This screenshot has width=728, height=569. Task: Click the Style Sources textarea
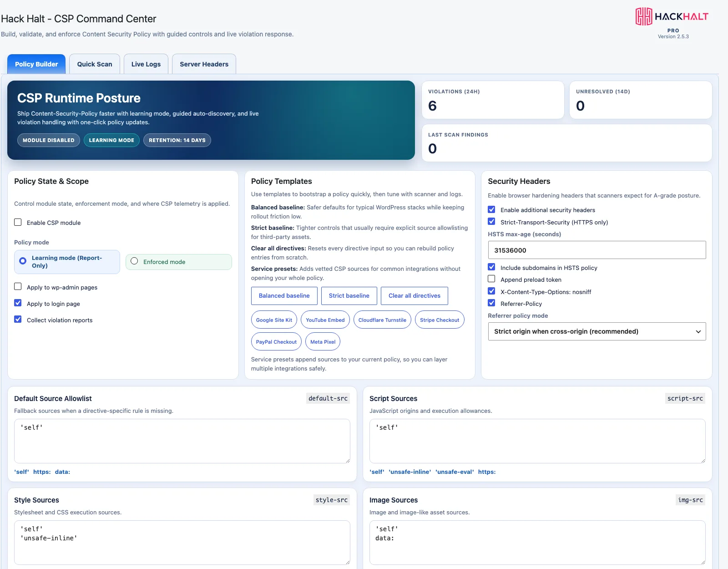coord(182,543)
